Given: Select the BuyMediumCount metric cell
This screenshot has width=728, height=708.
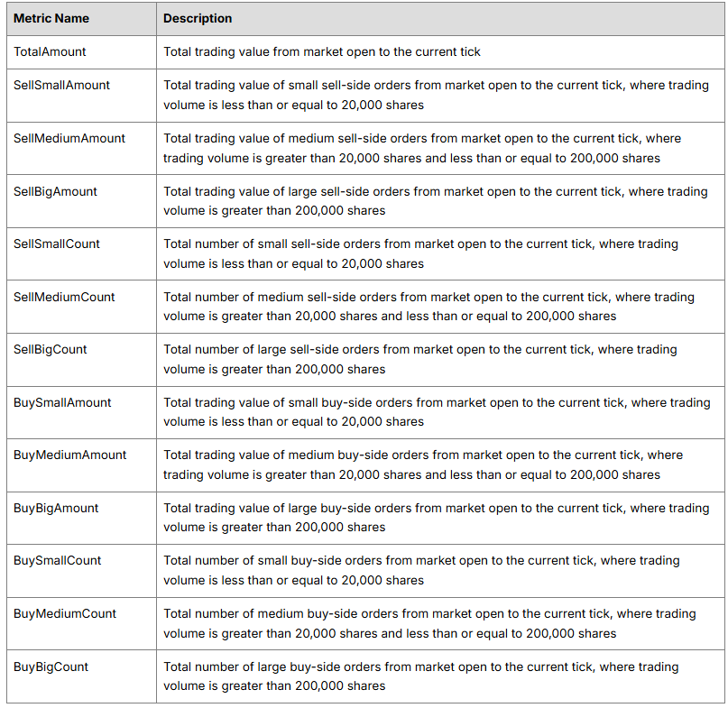Looking at the screenshot, I should pyautogui.click(x=82, y=623).
